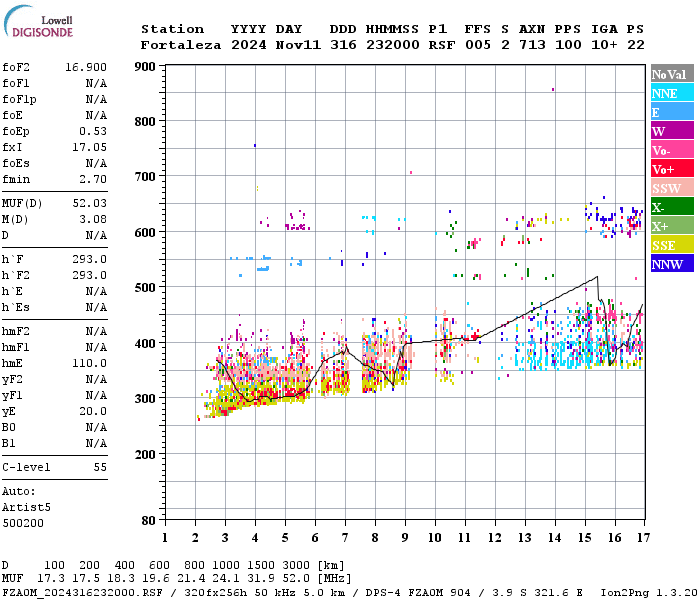Select the X+ light green legend swatch
Viewport: 700px width, 600px height.
[672, 226]
